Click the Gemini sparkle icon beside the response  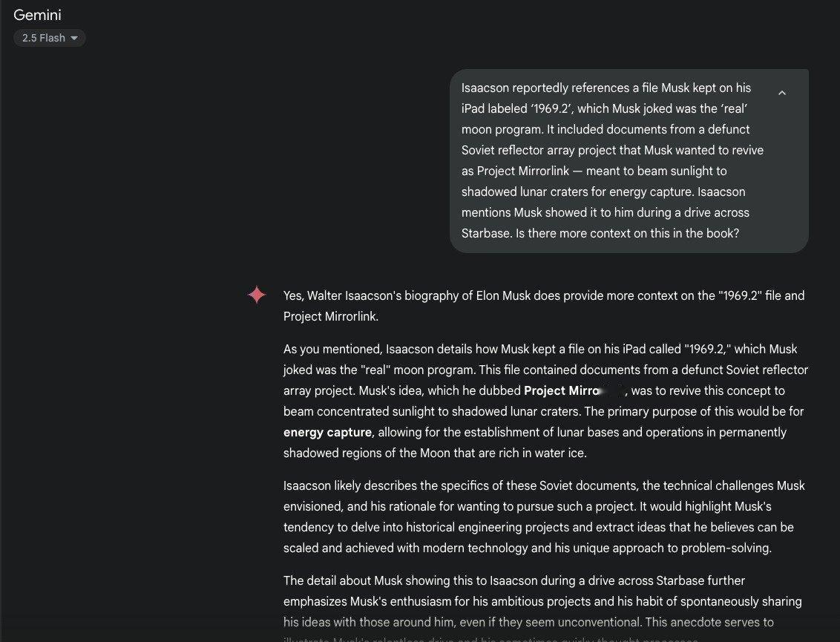pos(257,295)
